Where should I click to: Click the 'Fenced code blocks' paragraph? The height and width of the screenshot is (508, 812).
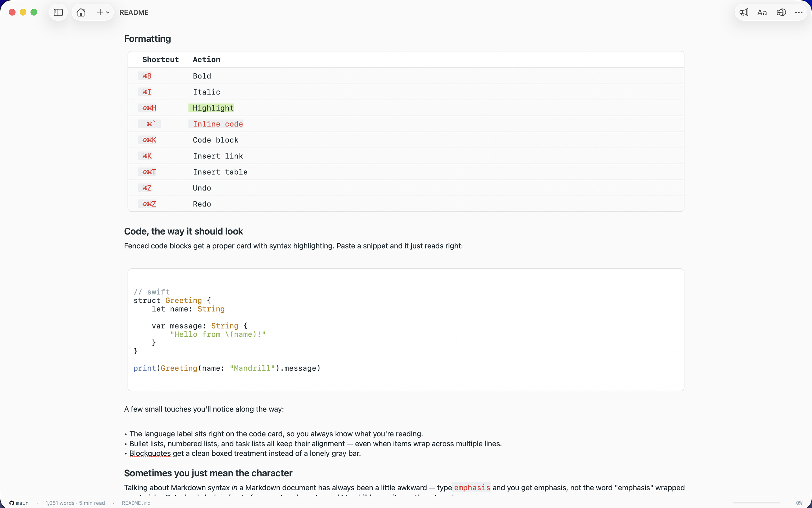293,246
